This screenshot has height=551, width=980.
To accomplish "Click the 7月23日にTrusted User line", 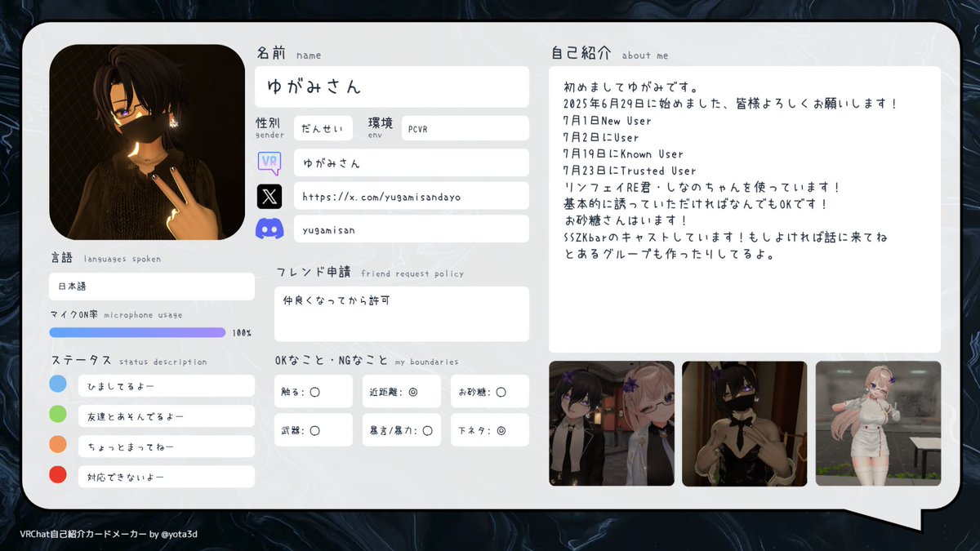I will (x=630, y=171).
